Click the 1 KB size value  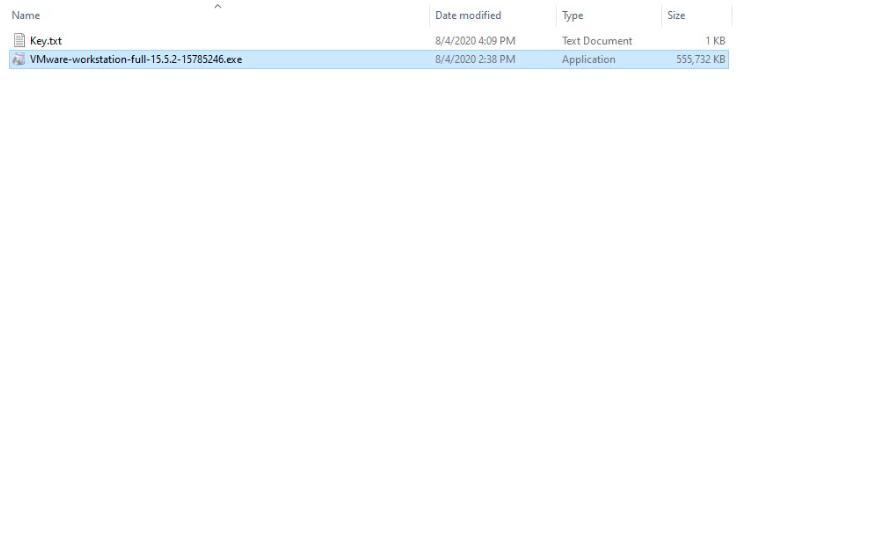click(x=715, y=41)
